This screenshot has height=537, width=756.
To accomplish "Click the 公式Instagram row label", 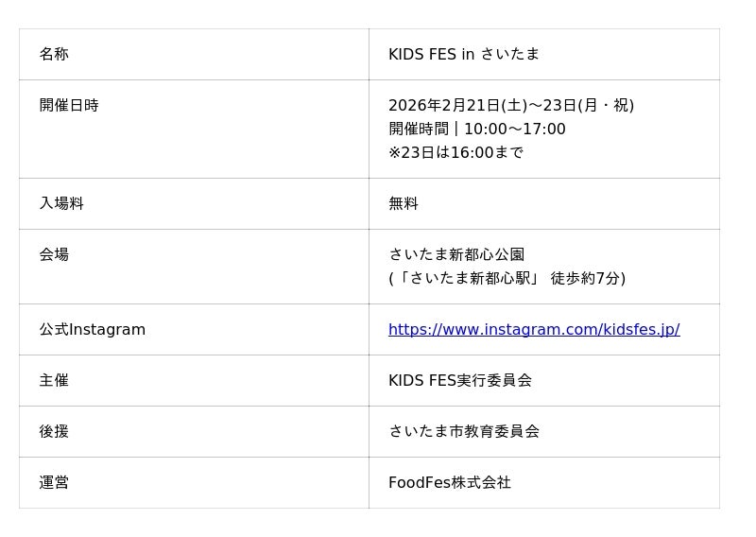I will tap(93, 330).
